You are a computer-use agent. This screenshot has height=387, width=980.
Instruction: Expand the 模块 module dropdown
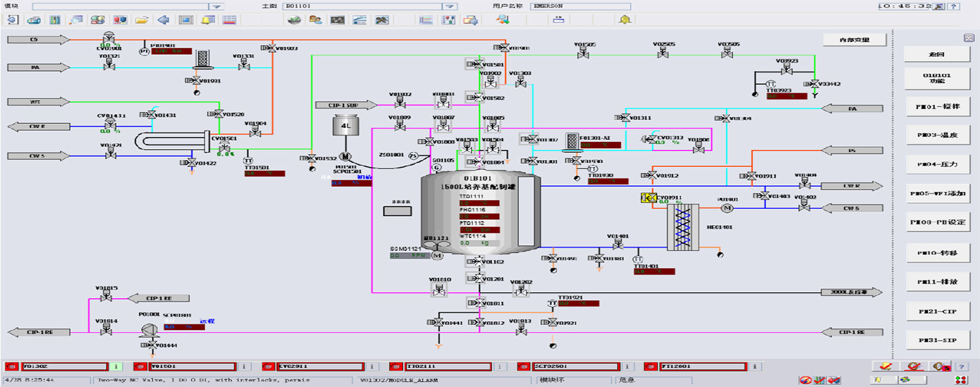tap(217, 6)
